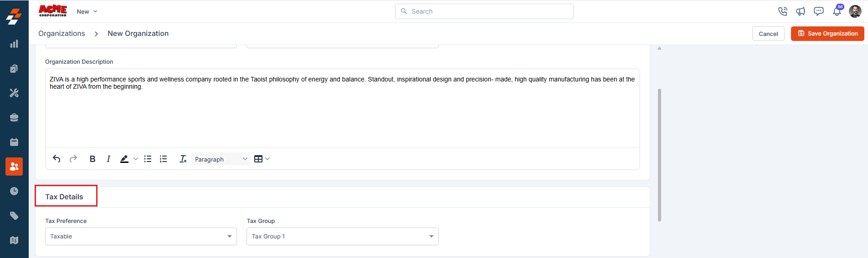The height and width of the screenshot is (258, 868).
Task: Toggle bold formatting in editor
Action: coord(92,159)
